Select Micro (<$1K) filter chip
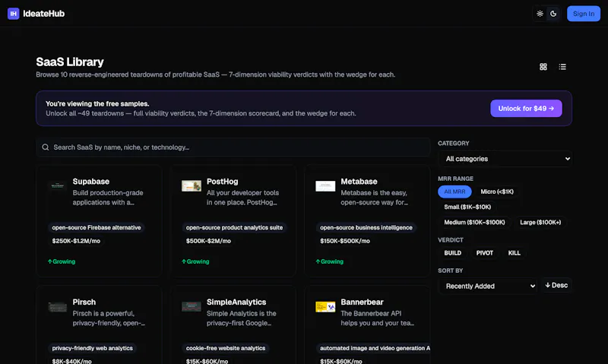608x364 pixels. coord(497,191)
